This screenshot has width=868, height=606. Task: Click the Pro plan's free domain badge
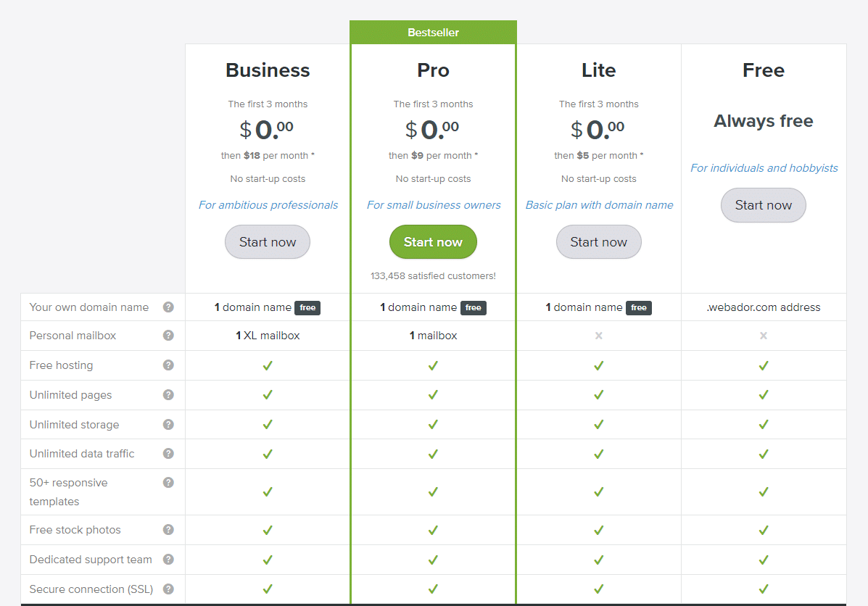point(473,307)
